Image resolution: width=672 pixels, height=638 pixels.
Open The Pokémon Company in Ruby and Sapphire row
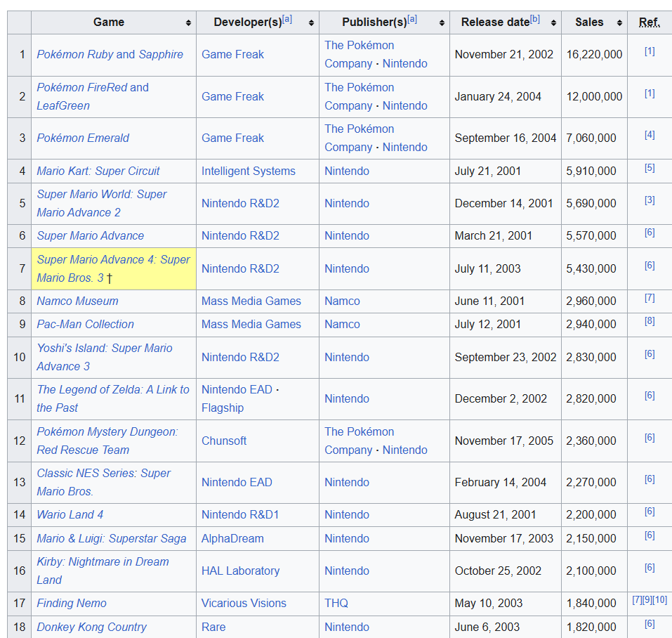[359, 54]
